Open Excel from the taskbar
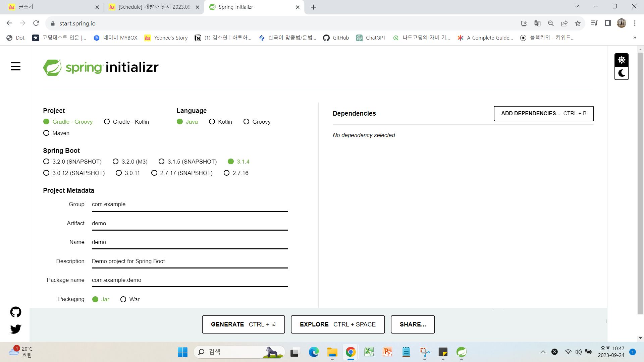Screen dimensions: 644x362 [369, 352]
